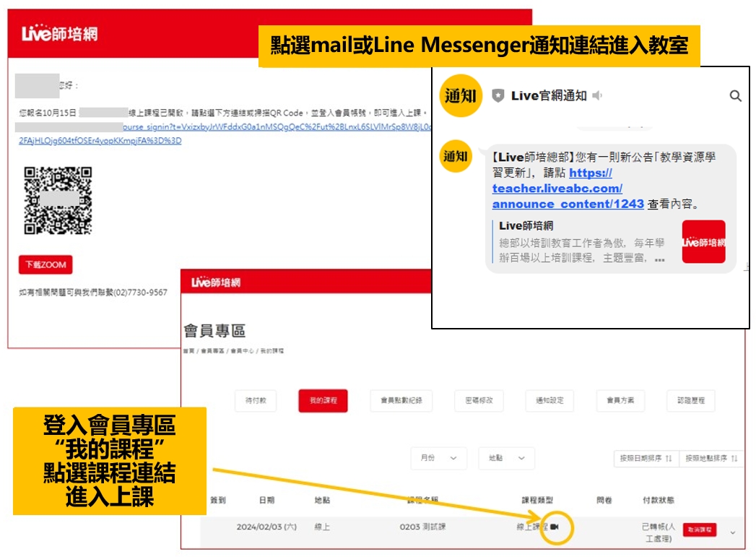Image resolution: width=756 pixels, height=557 pixels.
Task: Click the contact phone number line in the email
Action: pyautogui.click(x=93, y=293)
